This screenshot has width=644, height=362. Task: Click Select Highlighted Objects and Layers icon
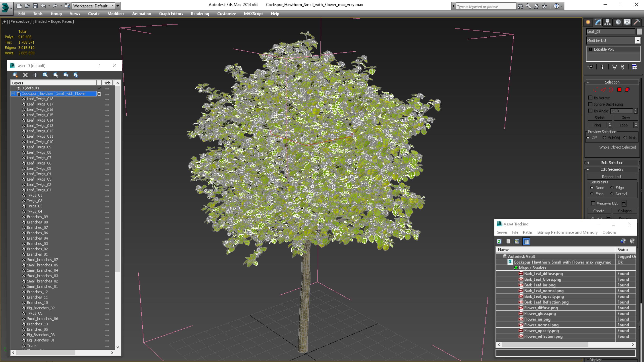(45, 75)
